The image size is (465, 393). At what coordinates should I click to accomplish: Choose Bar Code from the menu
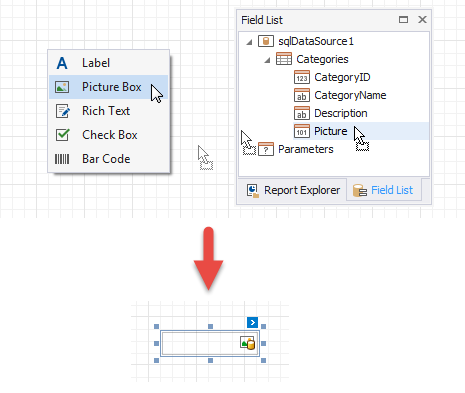(x=108, y=159)
